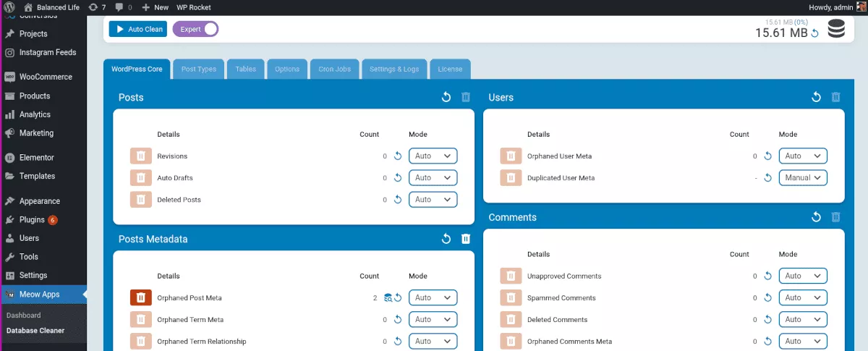This screenshot has width=868, height=351.
Task: Switch to the Options tab
Action: tap(287, 69)
